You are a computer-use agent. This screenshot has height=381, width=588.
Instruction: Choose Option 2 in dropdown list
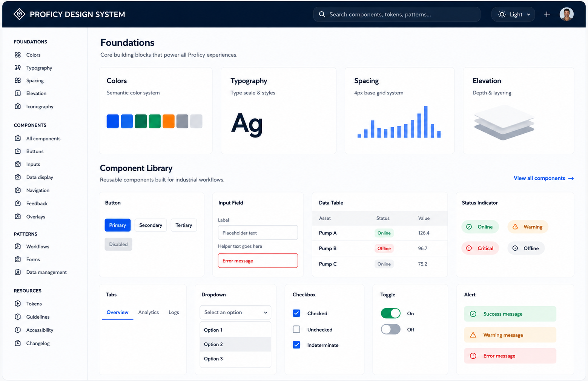235,344
